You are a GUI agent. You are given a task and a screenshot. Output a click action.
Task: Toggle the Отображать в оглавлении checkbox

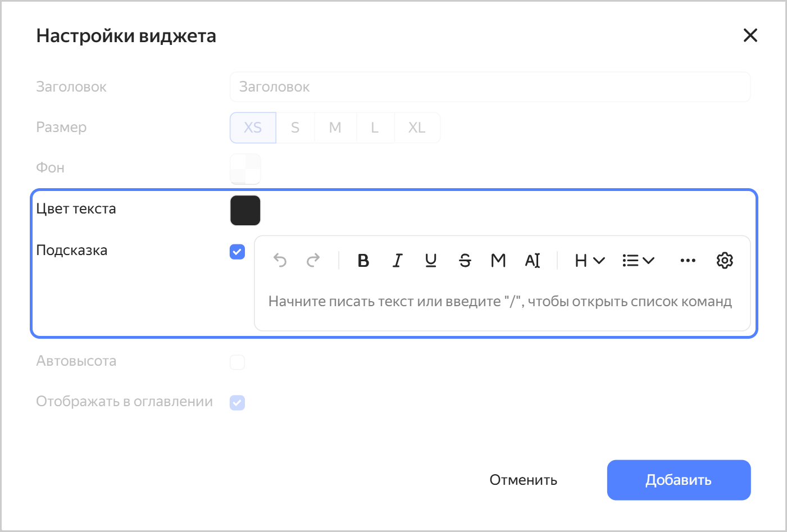click(x=237, y=402)
